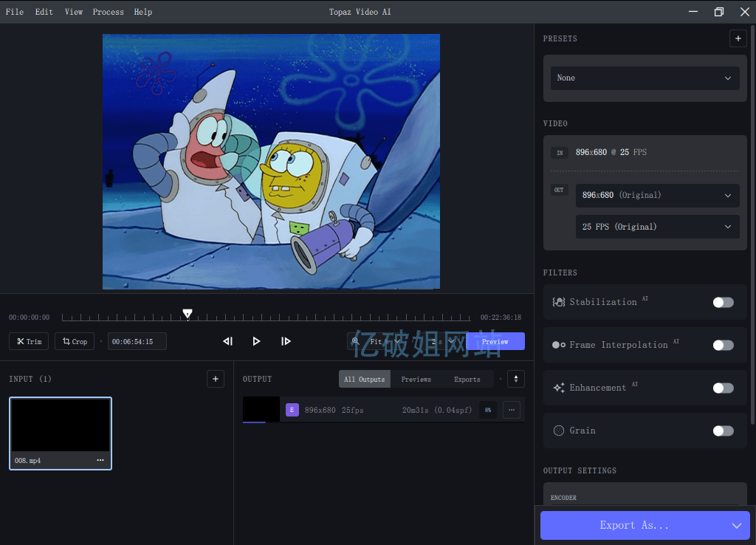Viewport: 756px width, 545px height.
Task: Click the Stabilization filter icon
Action: pyautogui.click(x=558, y=302)
